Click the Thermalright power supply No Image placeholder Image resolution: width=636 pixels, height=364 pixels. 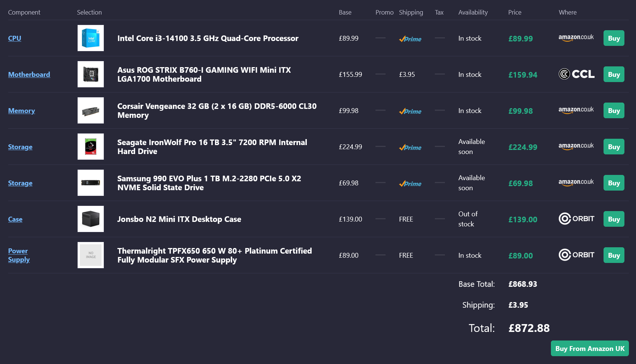pyautogui.click(x=91, y=255)
